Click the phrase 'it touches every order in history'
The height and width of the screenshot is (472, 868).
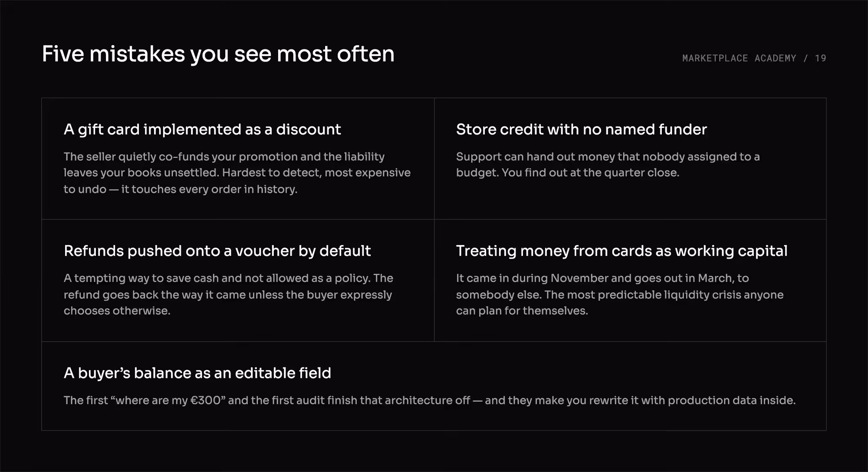(209, 190)
